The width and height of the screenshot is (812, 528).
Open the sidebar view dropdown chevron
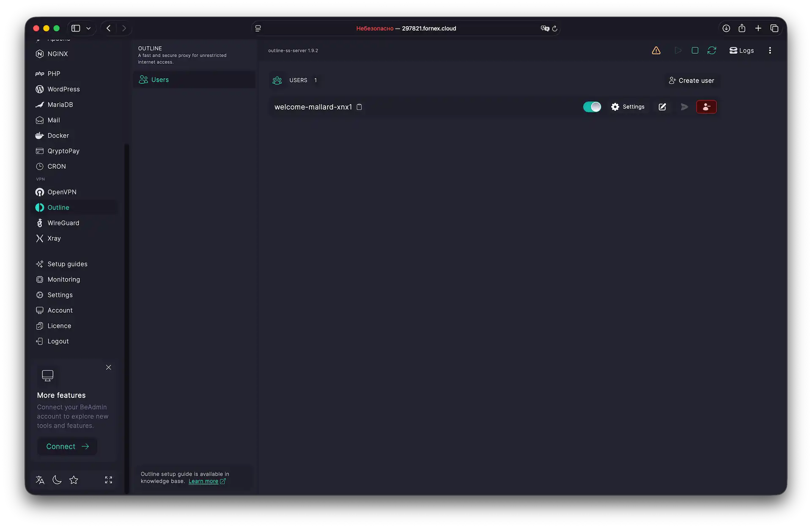tap(88, 28)
